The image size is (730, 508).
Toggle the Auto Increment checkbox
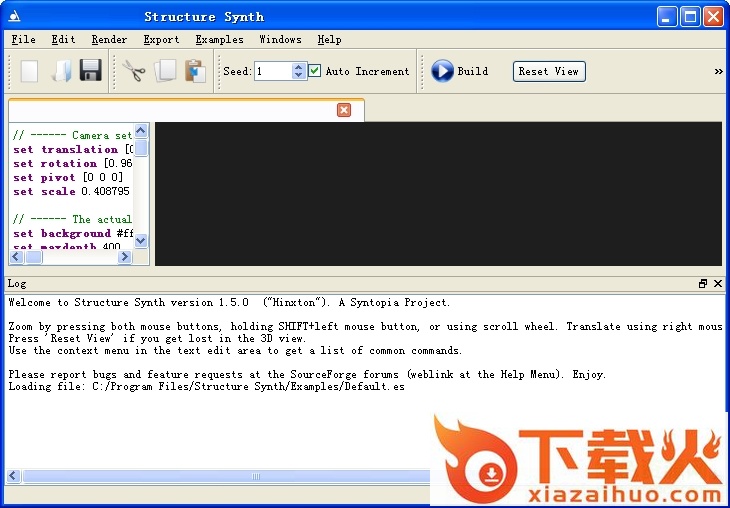coord(315,71)
